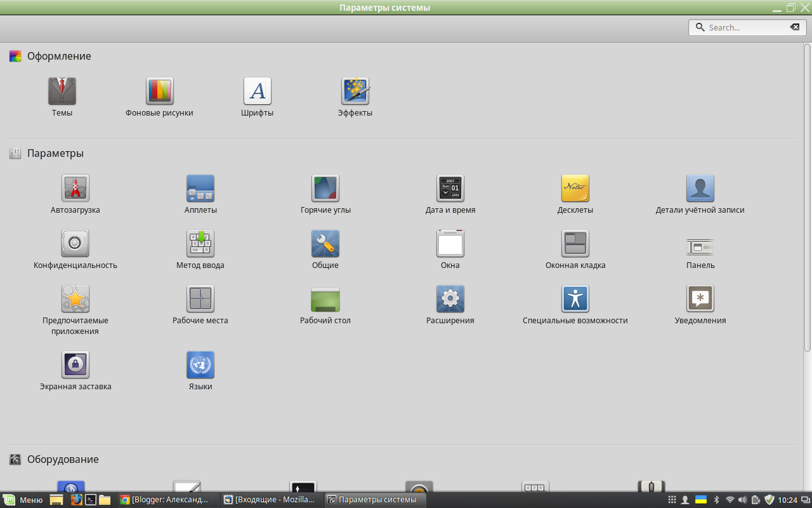
Task: Click the Параметры section heading
Action: coord(55,153)
